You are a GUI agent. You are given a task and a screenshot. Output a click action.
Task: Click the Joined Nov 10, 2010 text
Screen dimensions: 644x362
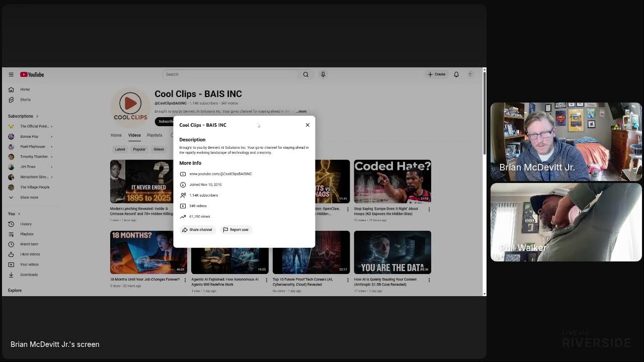click(205, 185)
